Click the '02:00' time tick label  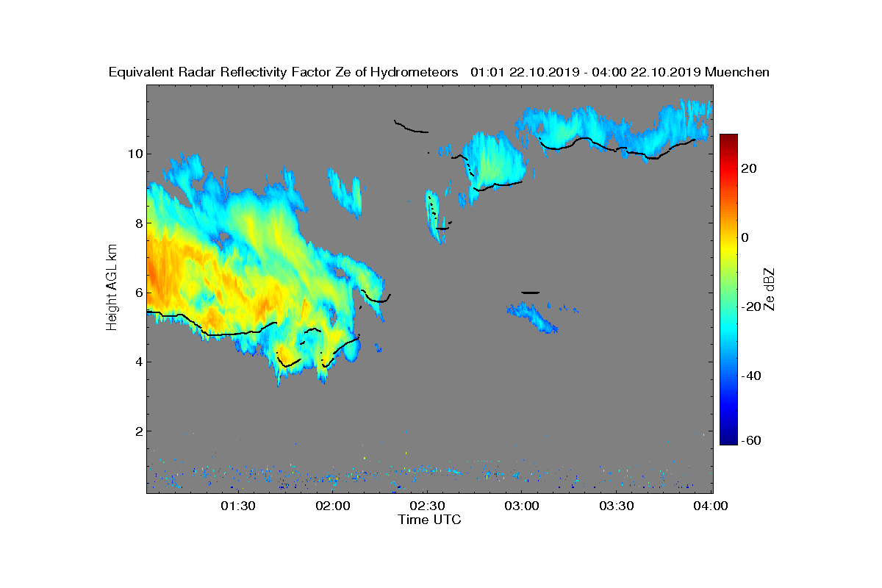click(333, 506)
